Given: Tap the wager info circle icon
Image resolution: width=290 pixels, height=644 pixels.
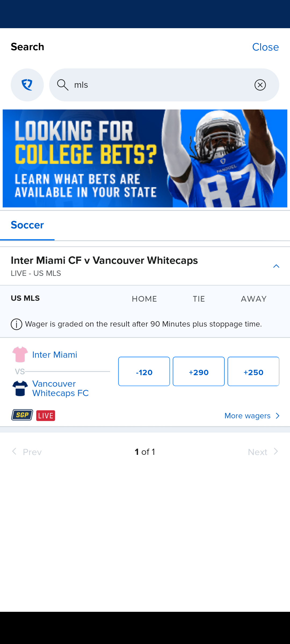Looking at the screenshot, I should [16, 324].
